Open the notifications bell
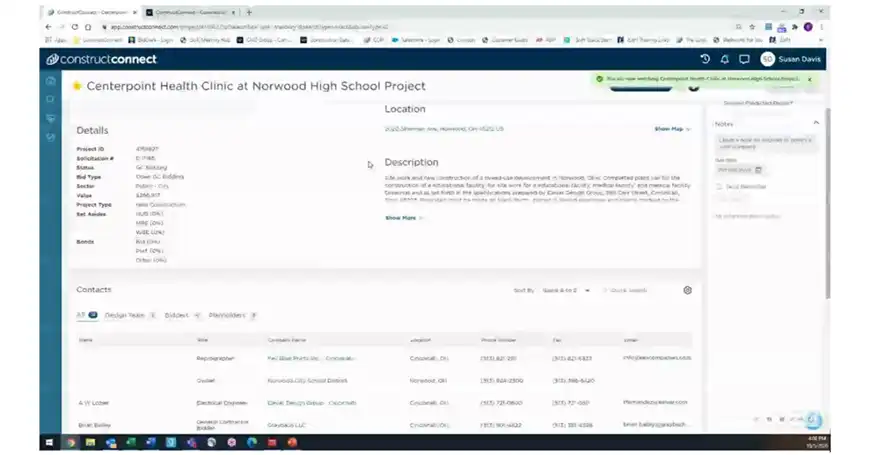The height and width of the screenshot is (455, 870). 725,59
